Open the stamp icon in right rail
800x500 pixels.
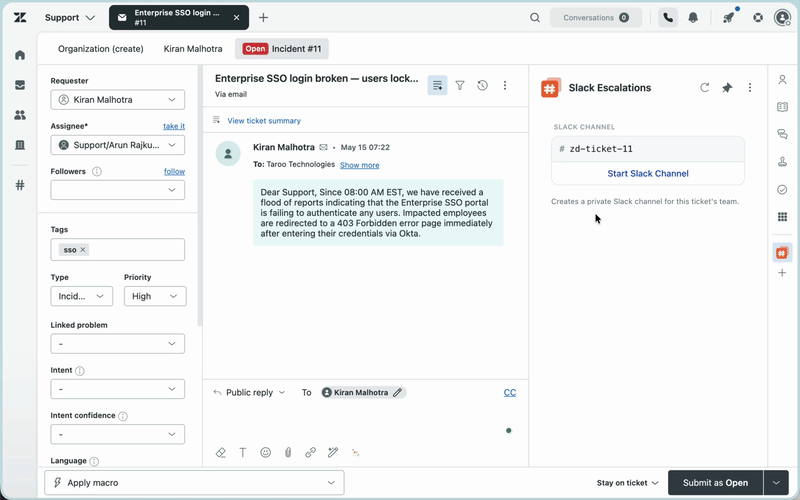[782, 162]
